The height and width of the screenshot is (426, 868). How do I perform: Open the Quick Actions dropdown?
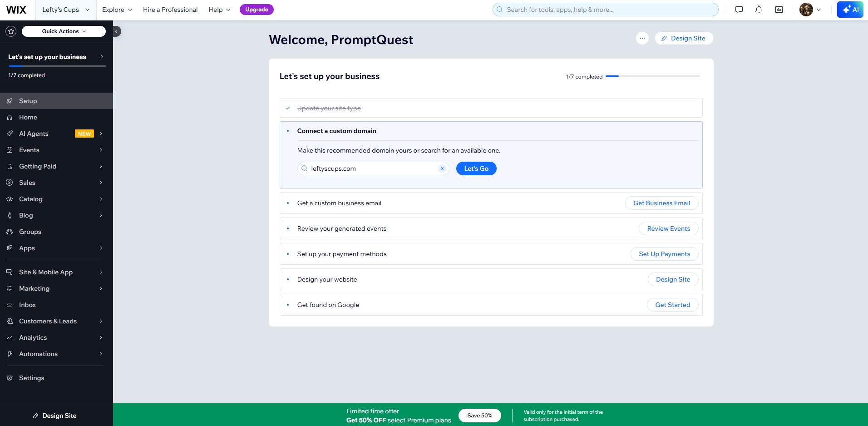click(64, 31)
